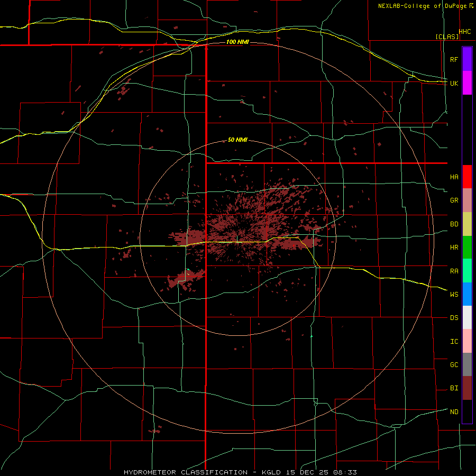Click the WS legend label
The image size is (476, 476).
(454, 294)
